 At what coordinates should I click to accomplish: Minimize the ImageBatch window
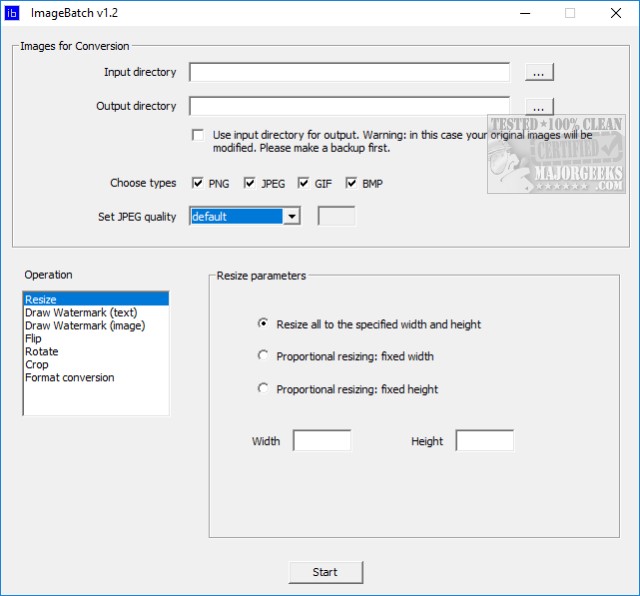coord(525,13)
